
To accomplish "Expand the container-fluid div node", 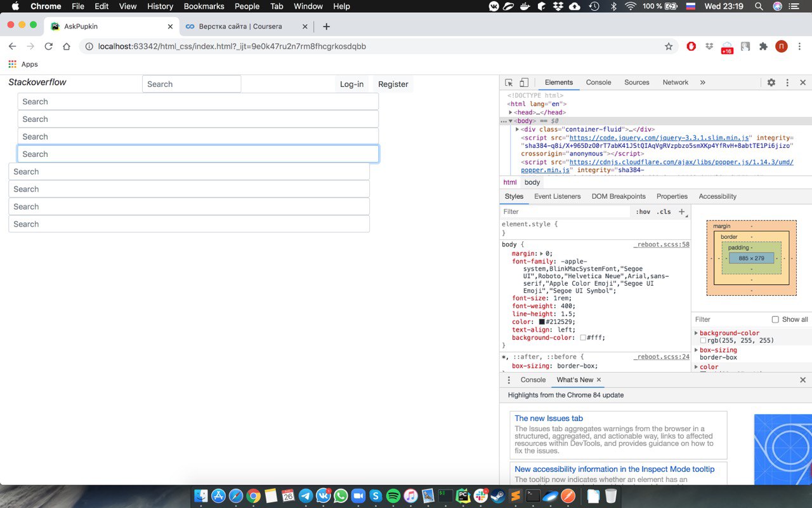I will tap(518, 129).
